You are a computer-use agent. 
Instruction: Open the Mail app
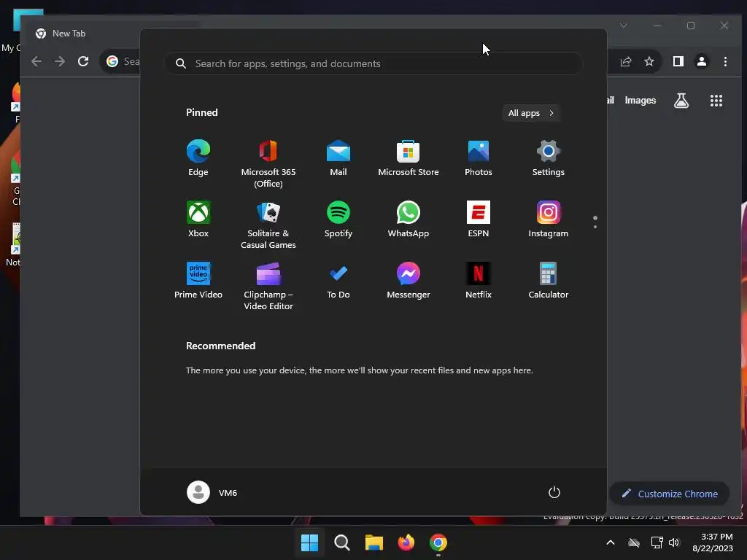tap(338, 158)
